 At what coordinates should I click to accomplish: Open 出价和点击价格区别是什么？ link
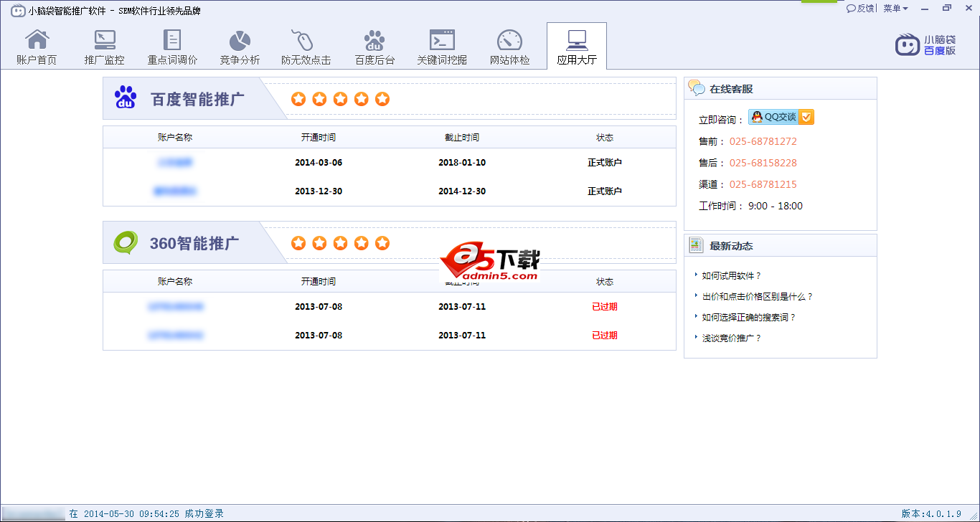(758, 296)
